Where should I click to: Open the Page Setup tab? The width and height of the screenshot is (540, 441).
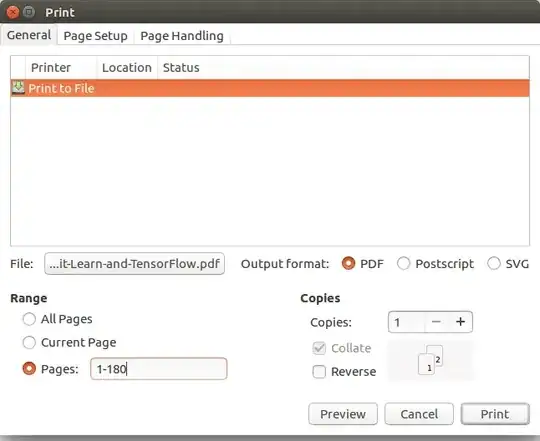(95, 36)
